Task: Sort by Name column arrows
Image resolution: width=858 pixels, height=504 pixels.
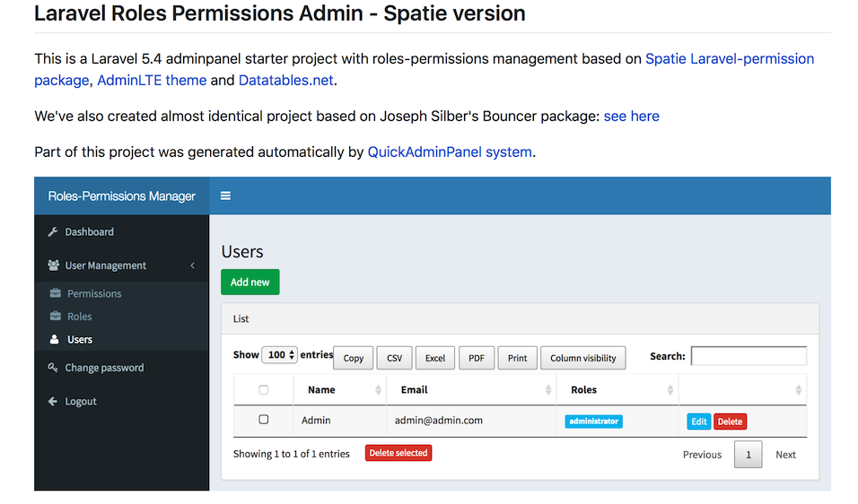Action: click(378, 390)
